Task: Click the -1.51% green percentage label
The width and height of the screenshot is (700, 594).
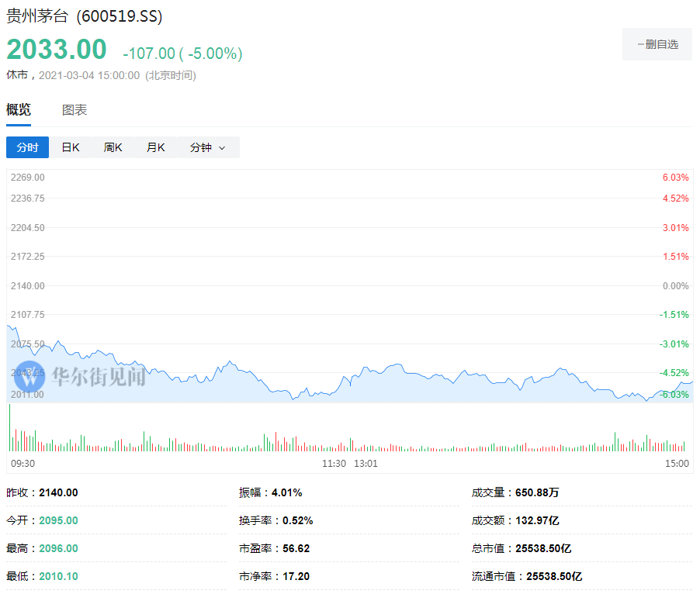Action: coord(674,315)
